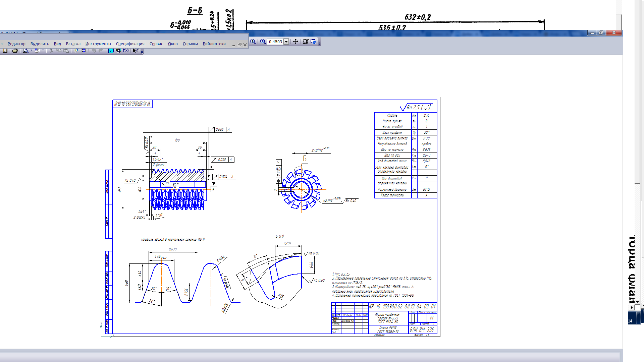Expand standard toolbar options arrow
644x362 pixels.
[142, 52]
